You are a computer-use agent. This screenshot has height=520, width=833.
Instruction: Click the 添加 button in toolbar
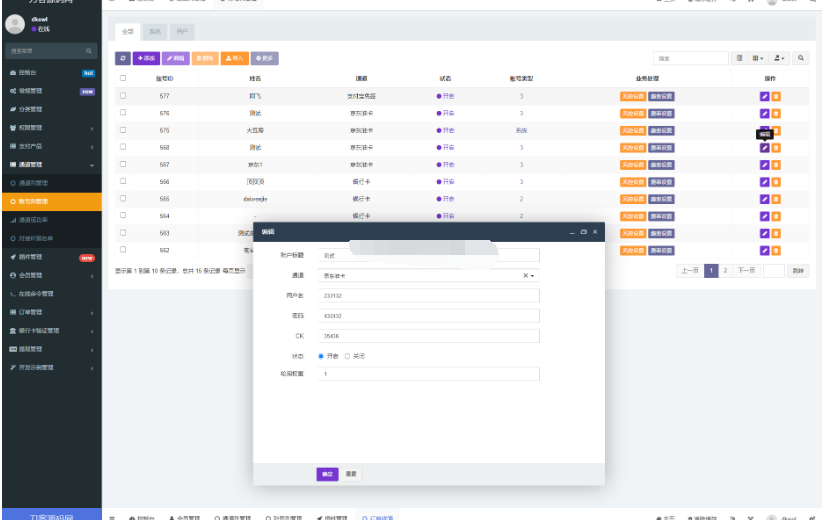(146, 59)
